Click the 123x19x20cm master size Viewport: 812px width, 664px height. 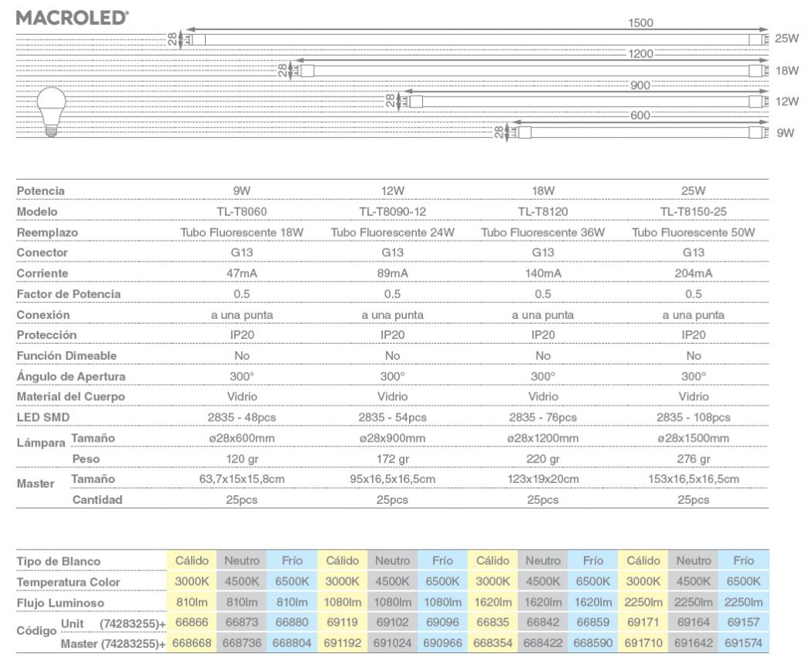coord(543,479)
